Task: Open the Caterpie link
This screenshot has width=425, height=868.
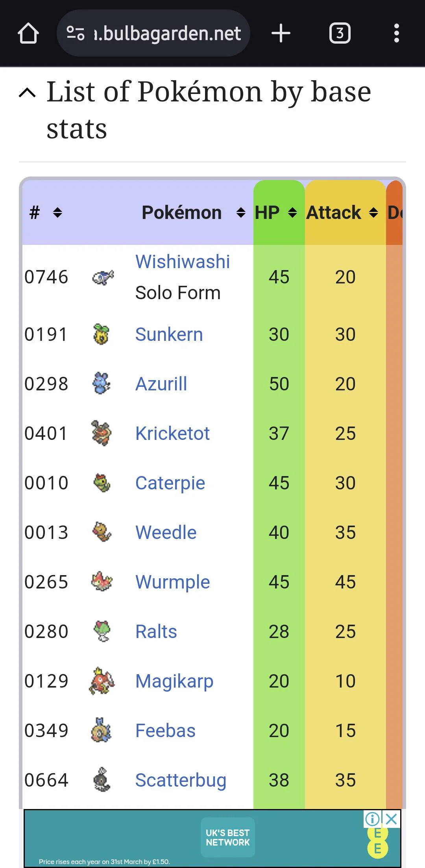Action: [x=170, y=483]
